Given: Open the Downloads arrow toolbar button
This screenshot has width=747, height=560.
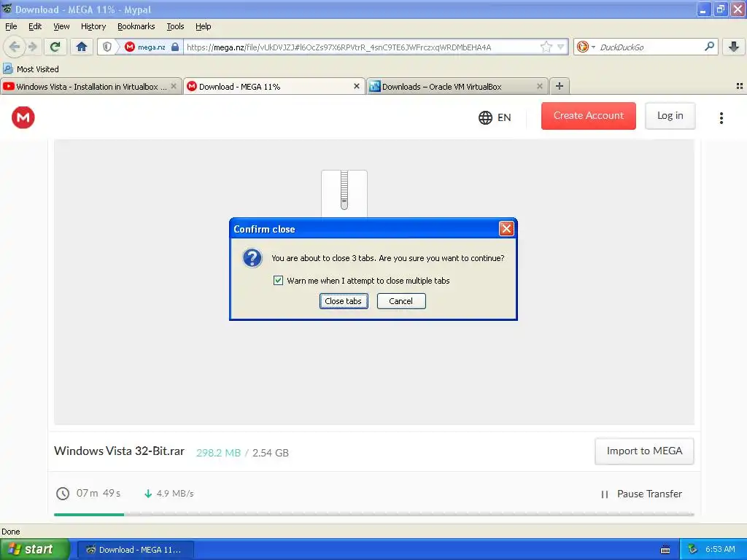Looking at the screenshot, I should [x=734, y=47].
